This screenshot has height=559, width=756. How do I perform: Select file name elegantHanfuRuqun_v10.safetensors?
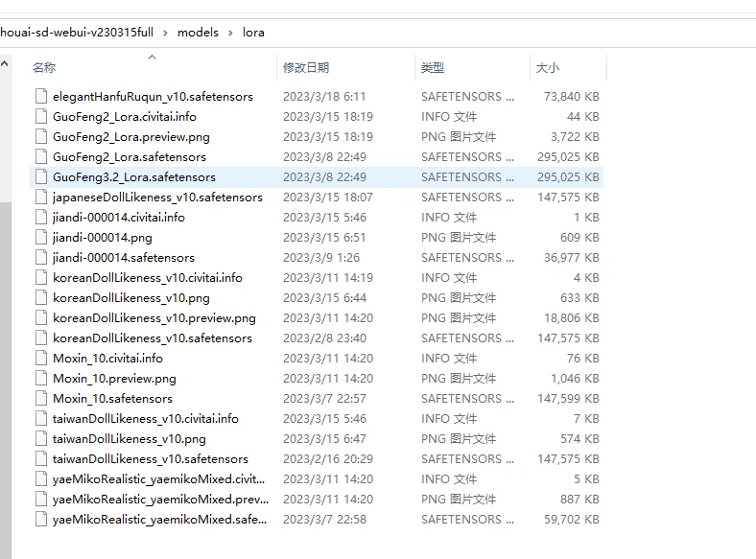click(153, 97)
